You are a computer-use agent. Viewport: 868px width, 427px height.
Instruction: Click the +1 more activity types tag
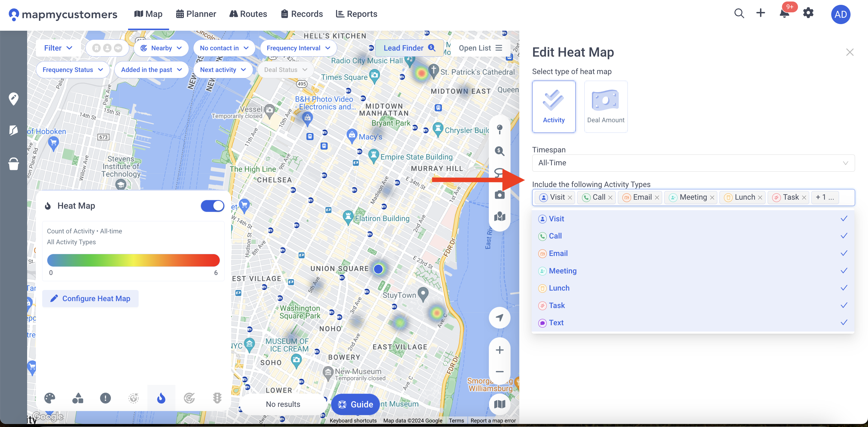825,197
